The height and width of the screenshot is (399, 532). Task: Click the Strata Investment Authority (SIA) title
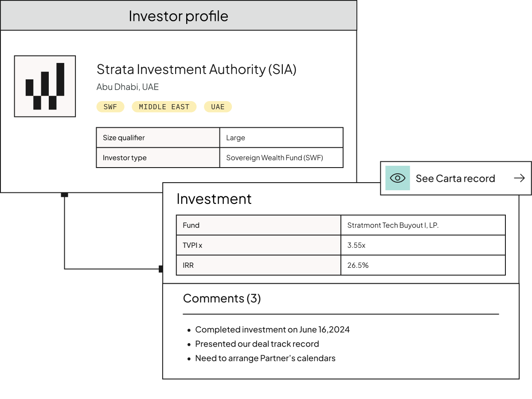pyautogui.click(x=196, y=70)
